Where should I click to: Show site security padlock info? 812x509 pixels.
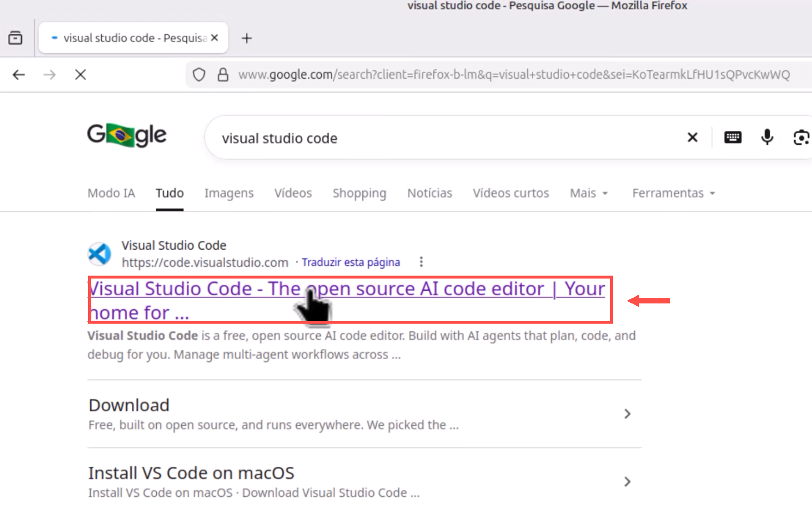tap(223, 75)
